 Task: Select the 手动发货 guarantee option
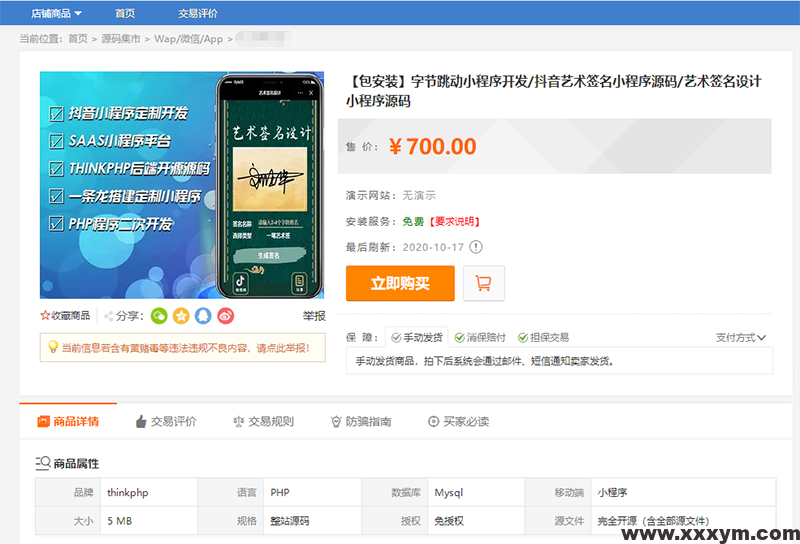(416, 338)
